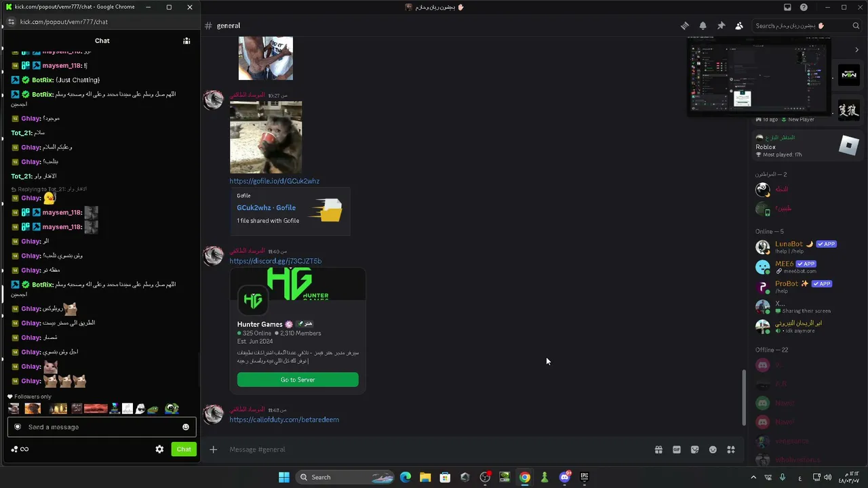Open the taskbar clock and date

pos(849,477)
